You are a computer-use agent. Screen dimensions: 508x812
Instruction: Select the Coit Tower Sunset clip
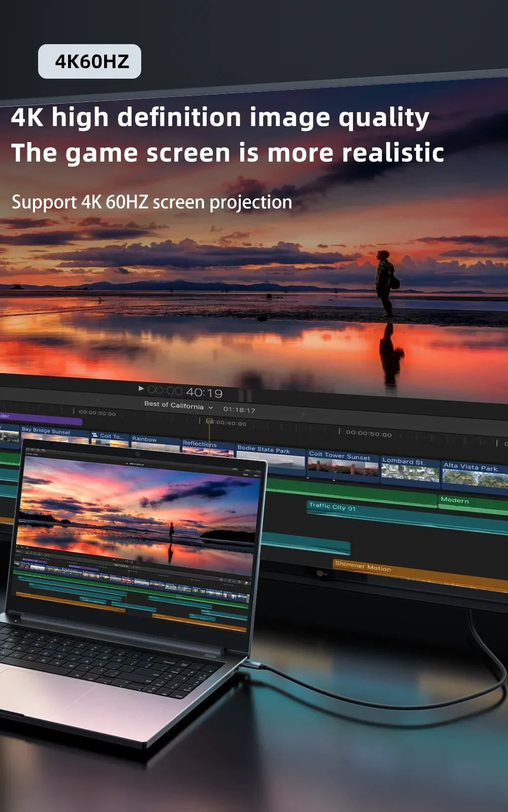(343, 465)
